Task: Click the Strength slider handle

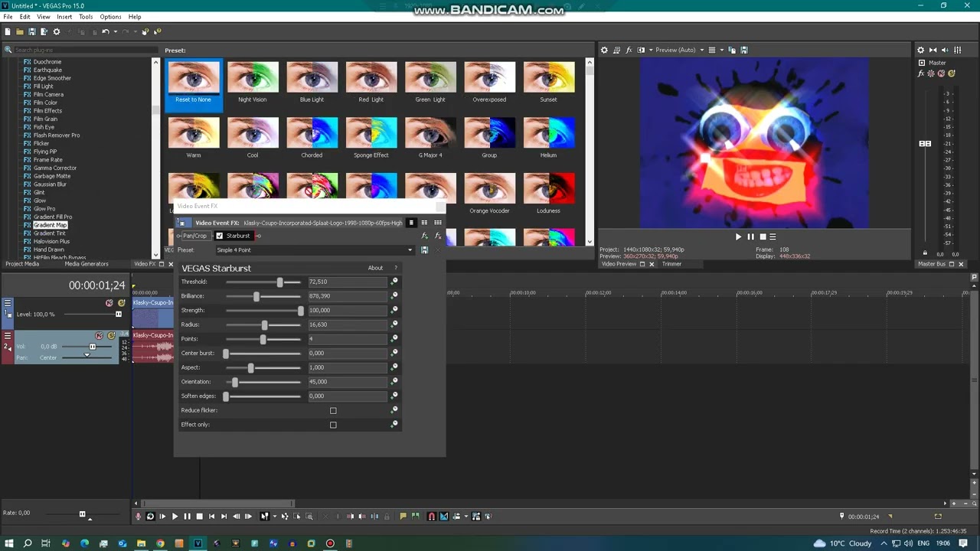Action: pos(301,311)
